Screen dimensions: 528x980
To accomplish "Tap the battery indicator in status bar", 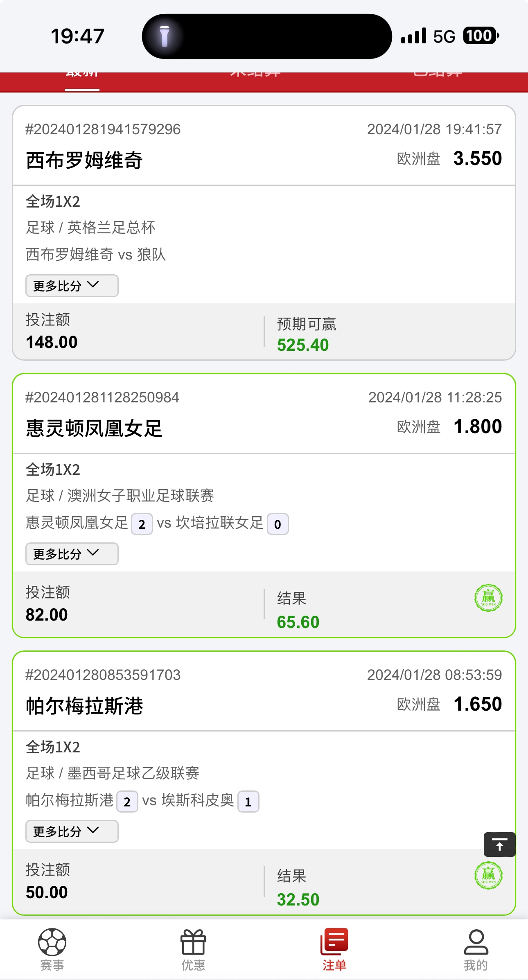I will click(481, 36).
